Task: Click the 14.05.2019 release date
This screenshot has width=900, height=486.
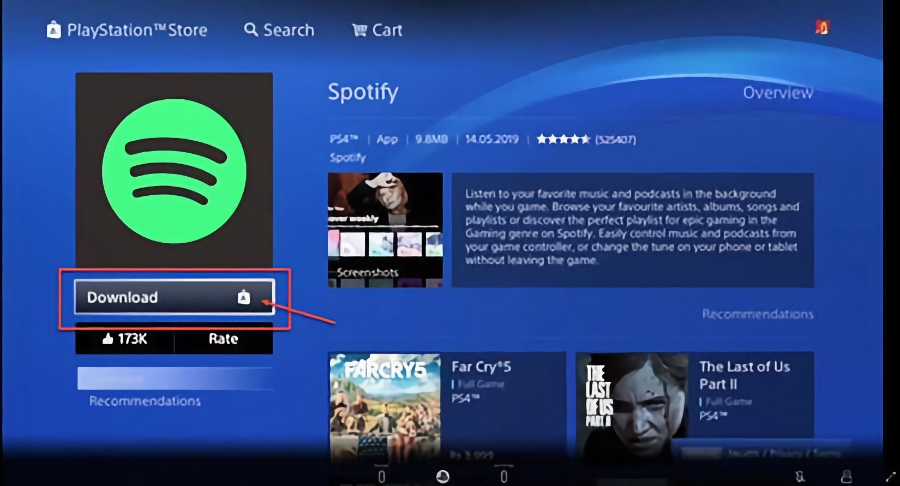Action: pos(491,139)
